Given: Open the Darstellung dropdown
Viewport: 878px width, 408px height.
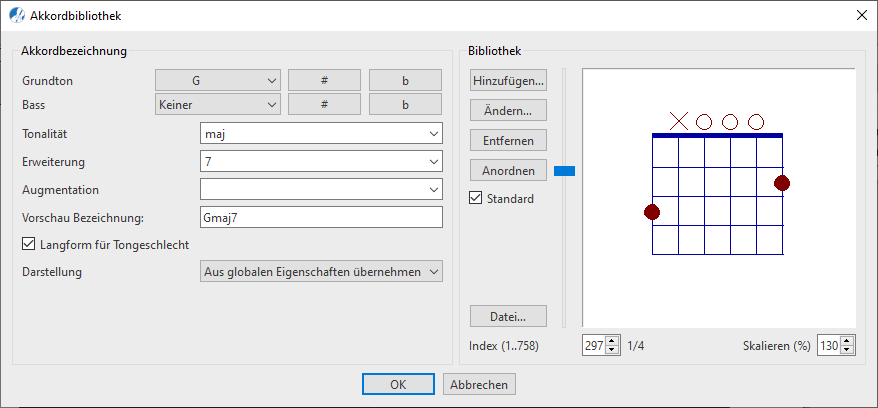Looking at the screenshot, I should tap(321, 271).
